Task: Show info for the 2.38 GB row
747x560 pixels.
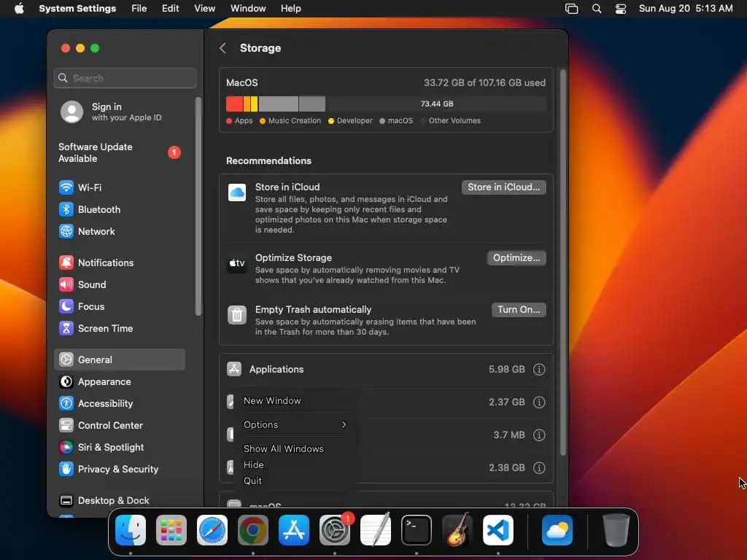Action: 539,468
